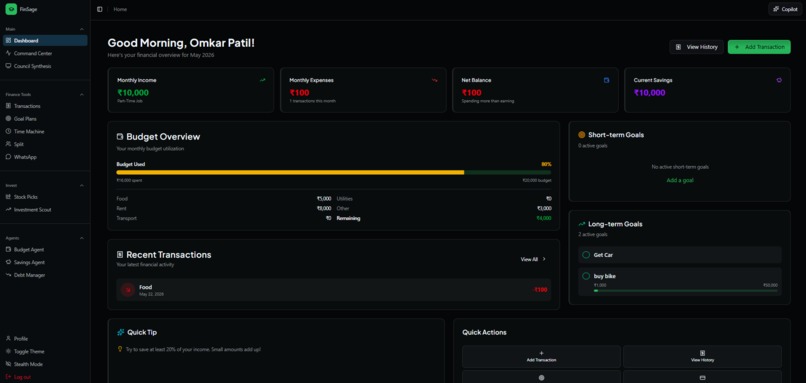Screen dimensions: 806x383
Task: Click the green Add Transaction button
Action: (759, 47)
